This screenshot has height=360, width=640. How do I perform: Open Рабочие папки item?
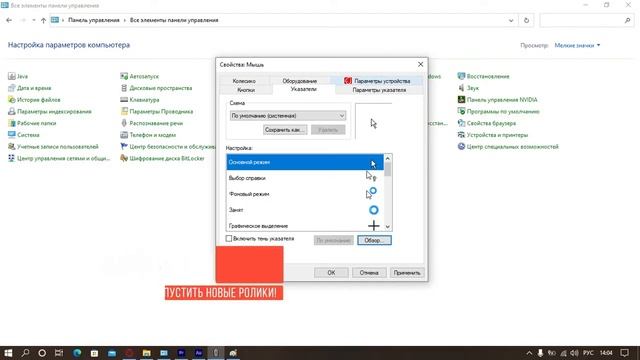pyautogui.click(x=32, y=123)
